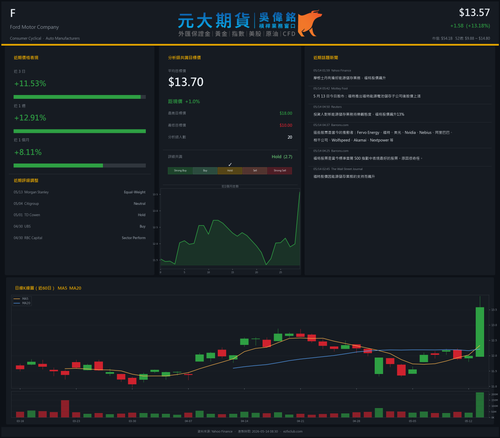Click the yellow Hold rating segment
500x438 pixels.
tap(230, 171)
